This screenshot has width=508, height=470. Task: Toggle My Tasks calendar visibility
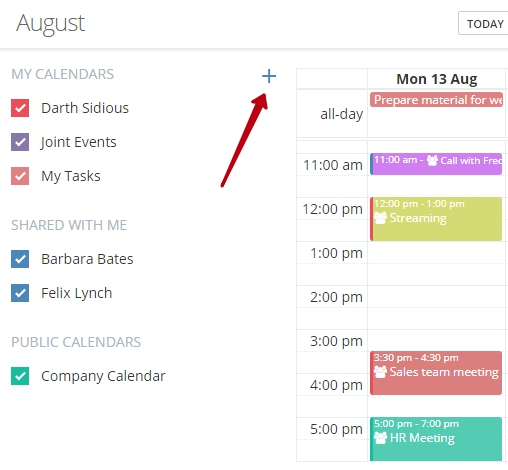click(x=20, y=176)
